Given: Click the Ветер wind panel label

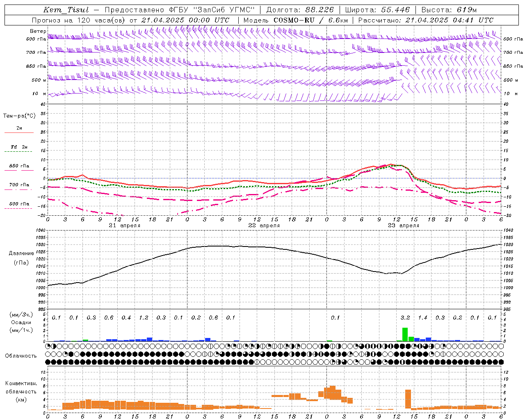Looking at the screenshot, I should point(38,31).
